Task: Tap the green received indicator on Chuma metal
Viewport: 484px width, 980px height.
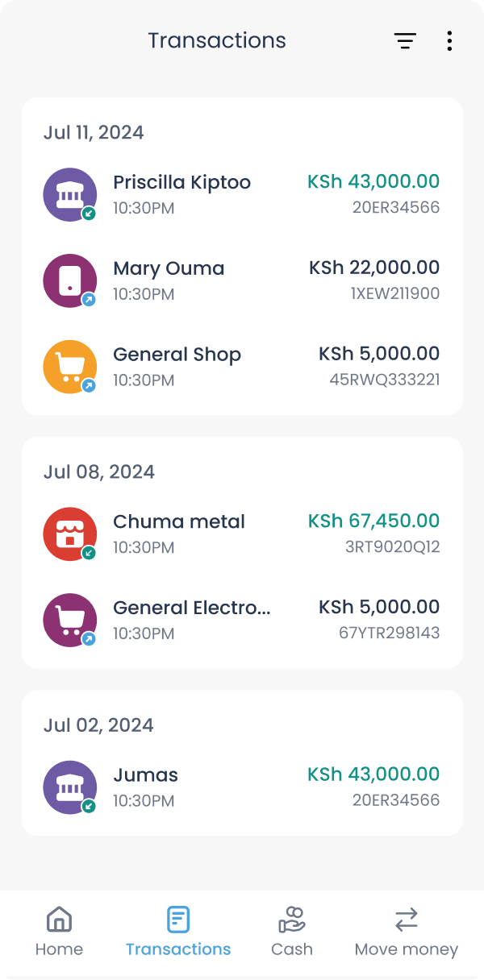Action: click(89, 553)
